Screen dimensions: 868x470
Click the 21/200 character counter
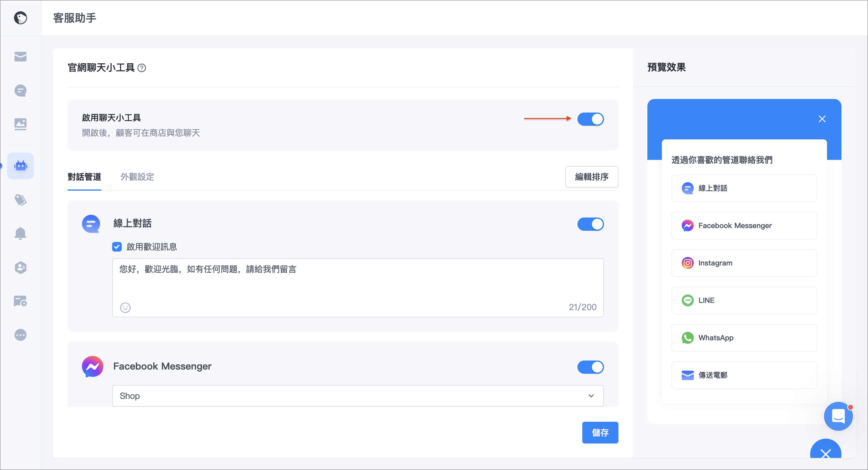(x=583, y=307)
